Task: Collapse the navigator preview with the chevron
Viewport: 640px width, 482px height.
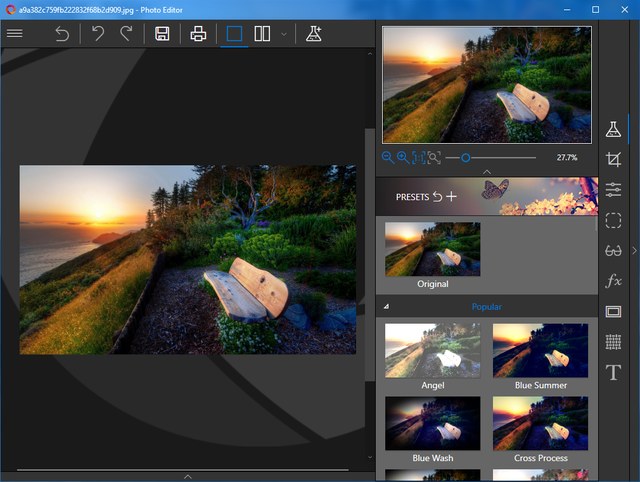Action: 486,172
